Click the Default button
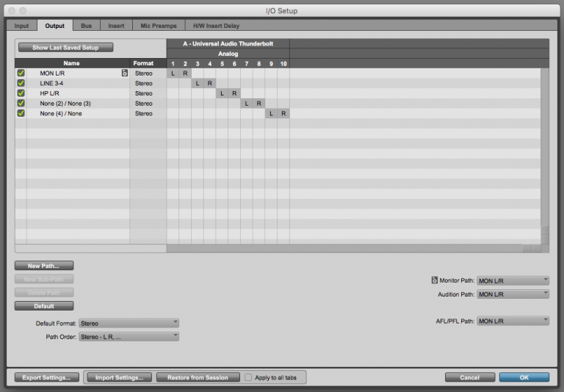 (44, 306)
